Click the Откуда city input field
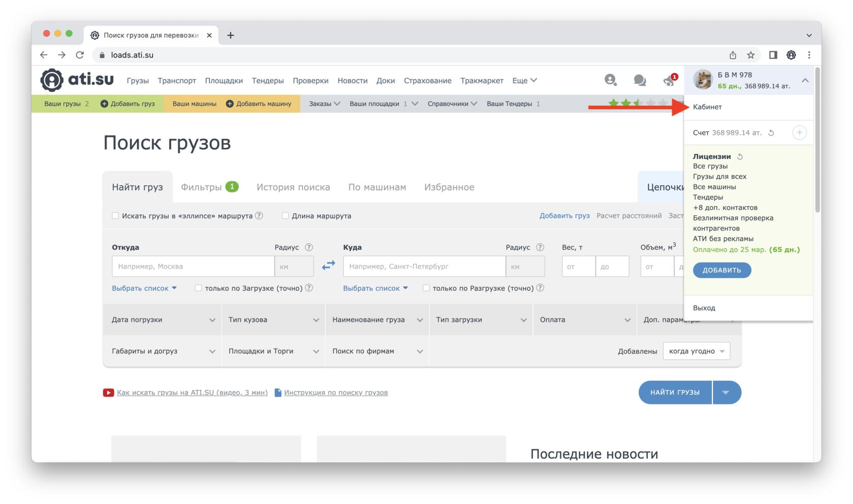Screen dimensions: 853x504 tap(193, 266)
